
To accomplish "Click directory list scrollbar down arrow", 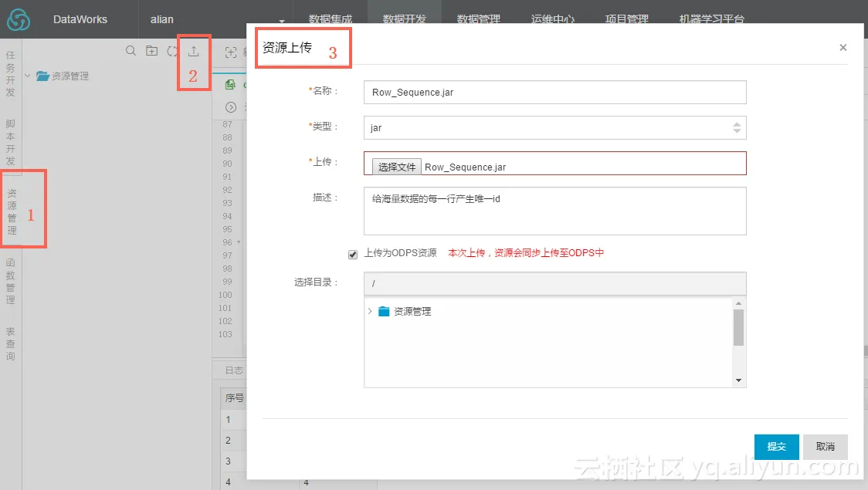I will tap(738, 380).
